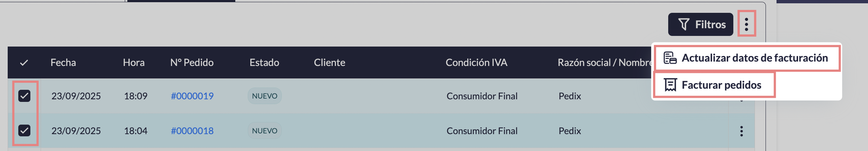This screenshot has height=151, width=868.
Task: Open order link #0000019
Action: click(x=192, y=96)
